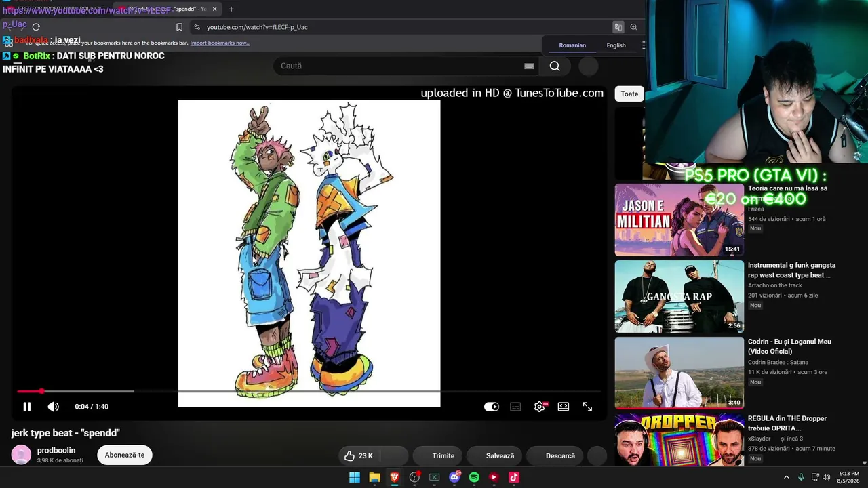868x488 pixels.
Task: Toggle subtitles captions button in player
Action: coord(515,407)
